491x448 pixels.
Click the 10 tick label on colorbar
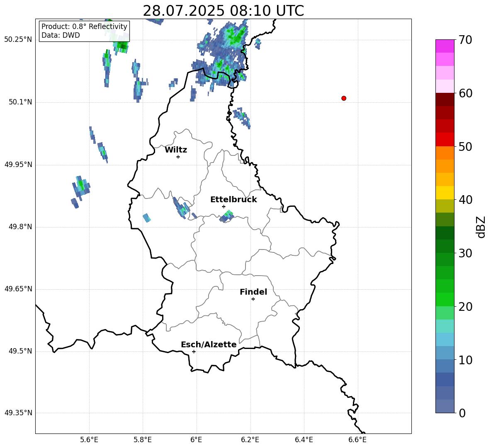click(465, 360)
